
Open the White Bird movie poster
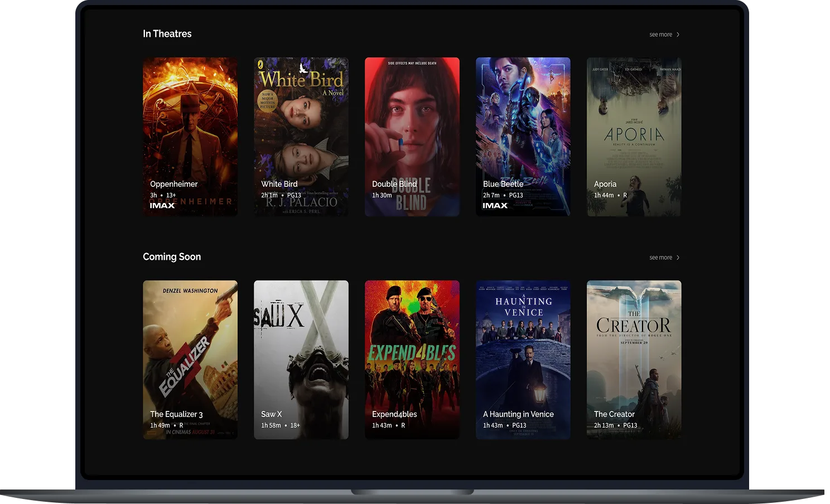click(301, 137)
